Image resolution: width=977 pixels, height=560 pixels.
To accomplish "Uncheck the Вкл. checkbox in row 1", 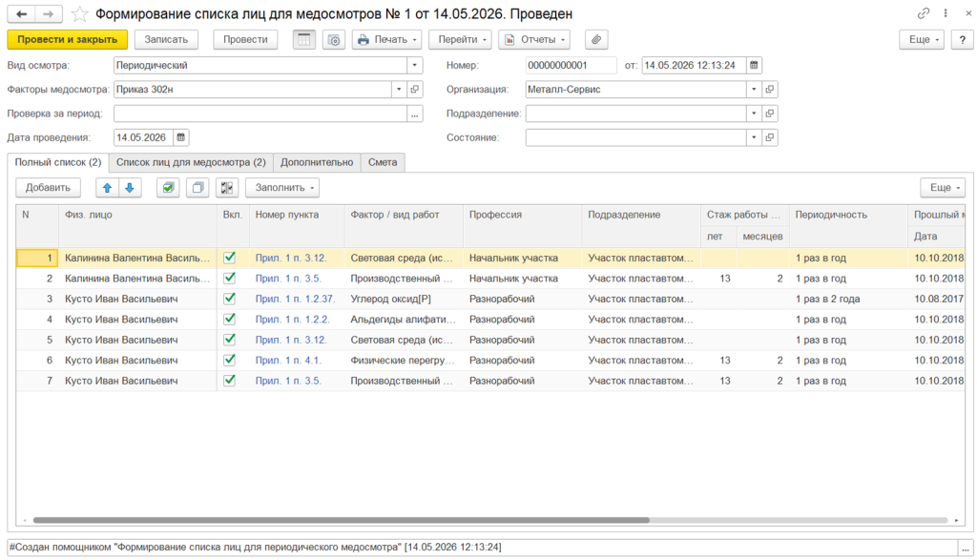I will point(230,258).
